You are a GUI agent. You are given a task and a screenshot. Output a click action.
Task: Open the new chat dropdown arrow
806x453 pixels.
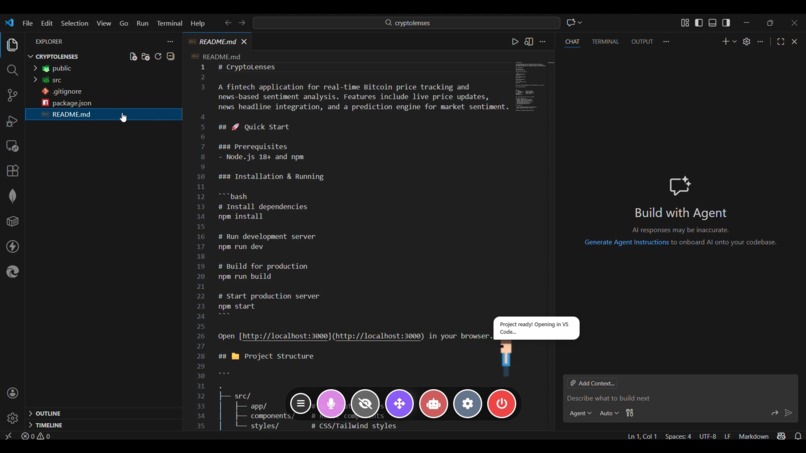(x=735, y=42)
